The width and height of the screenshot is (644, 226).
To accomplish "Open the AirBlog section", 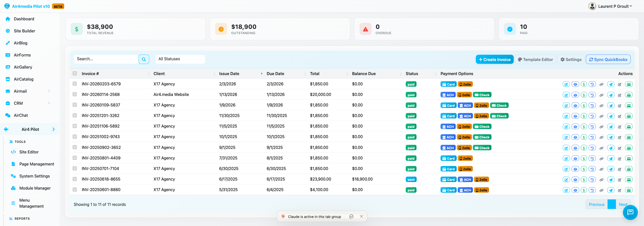I will 21,43.
